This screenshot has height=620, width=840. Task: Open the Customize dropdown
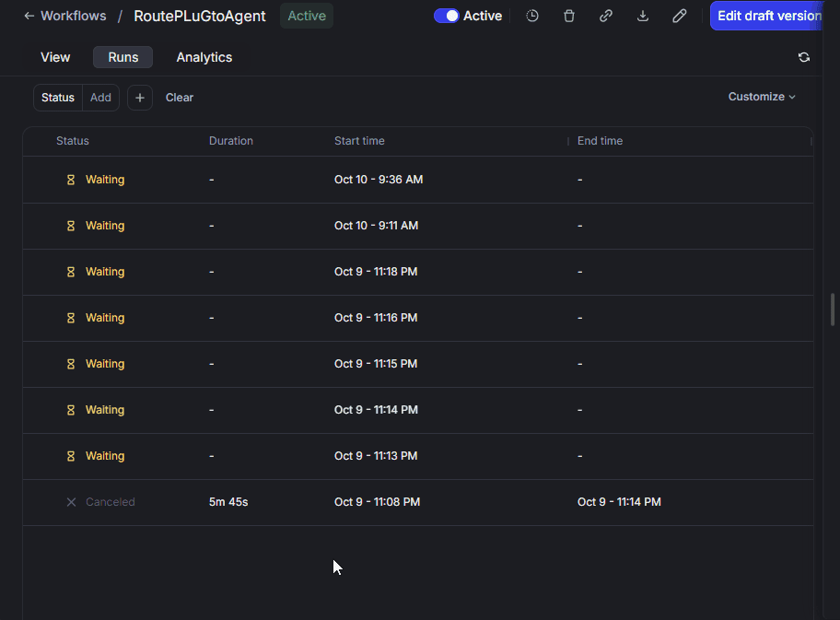[x=762, y=97]
